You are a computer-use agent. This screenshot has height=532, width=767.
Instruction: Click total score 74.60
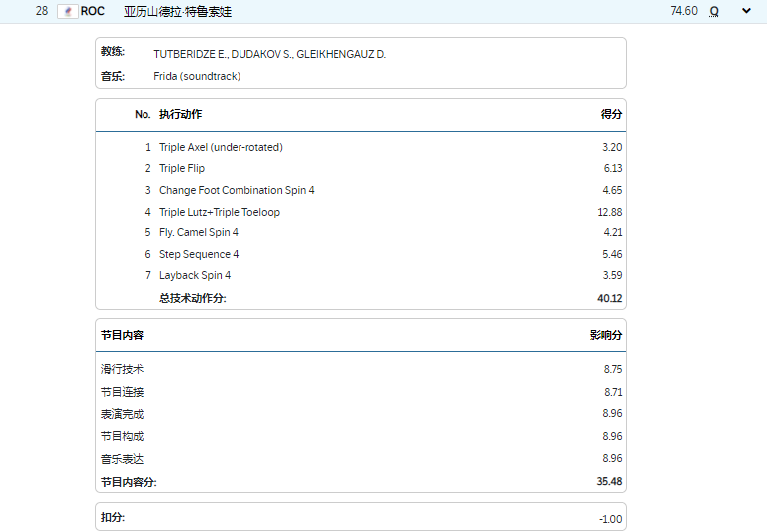click(x=684, y=11)
